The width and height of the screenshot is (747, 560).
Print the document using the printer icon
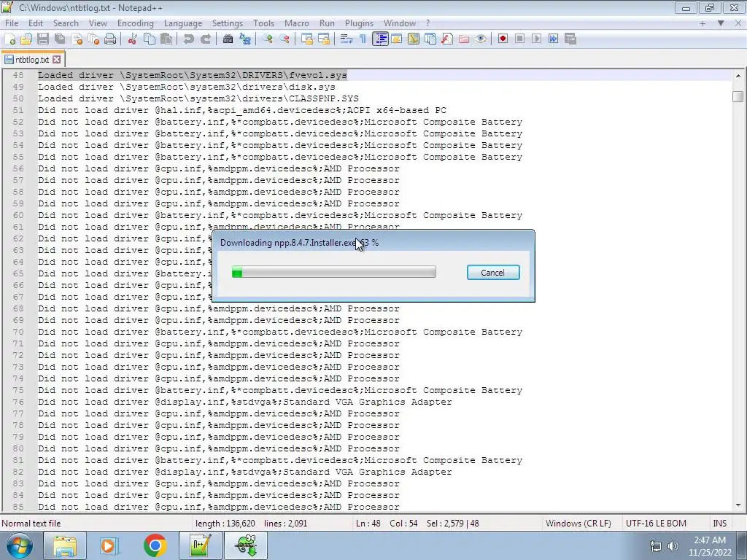pyautogui.click(x=110, y=39)
